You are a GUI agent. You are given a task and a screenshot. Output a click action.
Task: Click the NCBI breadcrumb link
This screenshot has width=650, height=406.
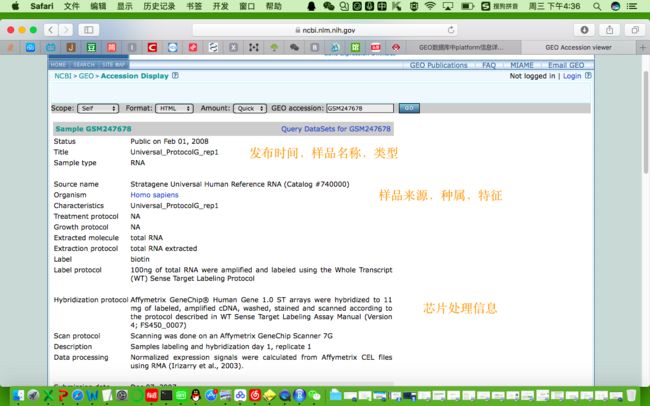coord(63,76)
